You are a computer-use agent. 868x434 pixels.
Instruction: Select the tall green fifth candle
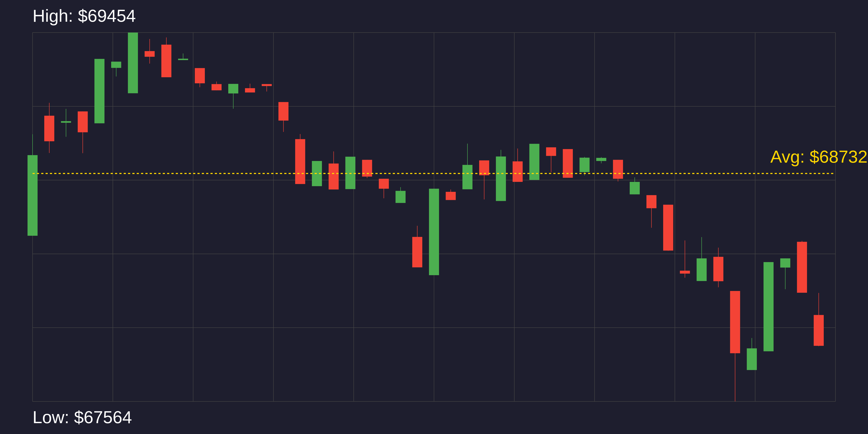coord(99,91)
